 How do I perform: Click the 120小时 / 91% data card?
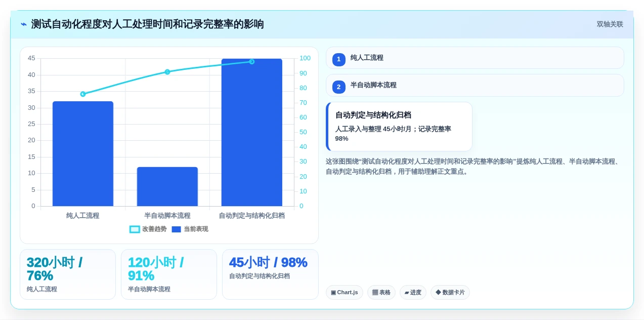pyautogui.click(x=169, y=274)
